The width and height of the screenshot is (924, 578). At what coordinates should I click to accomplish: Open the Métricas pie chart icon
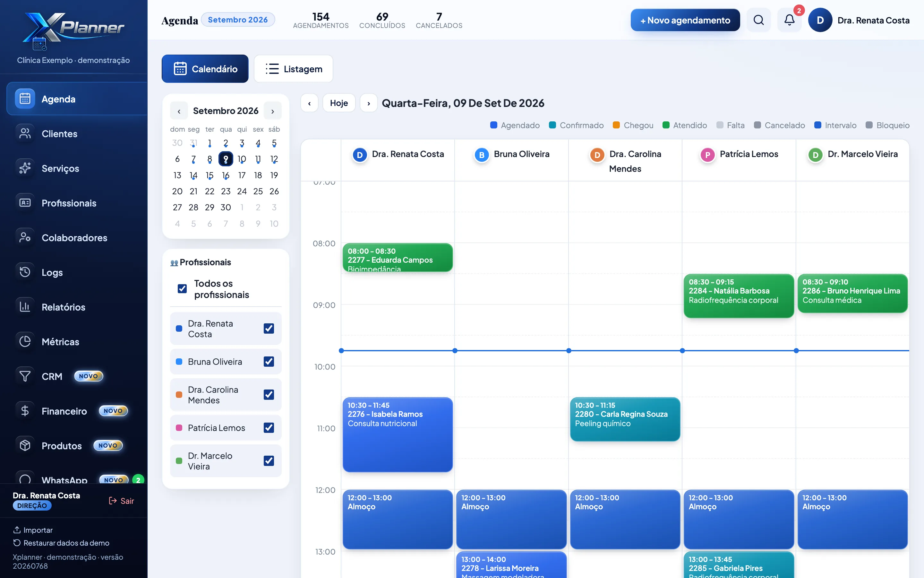pos(25,341)
